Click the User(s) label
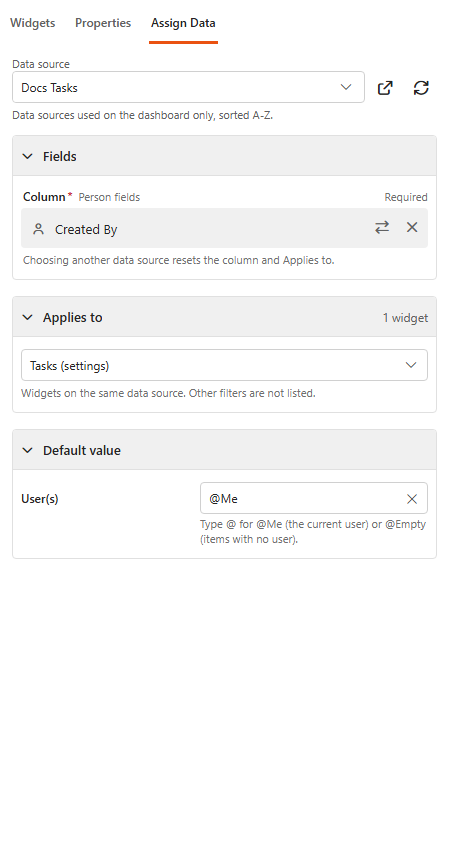The image size is (449, 846). (x=39, y=499)
